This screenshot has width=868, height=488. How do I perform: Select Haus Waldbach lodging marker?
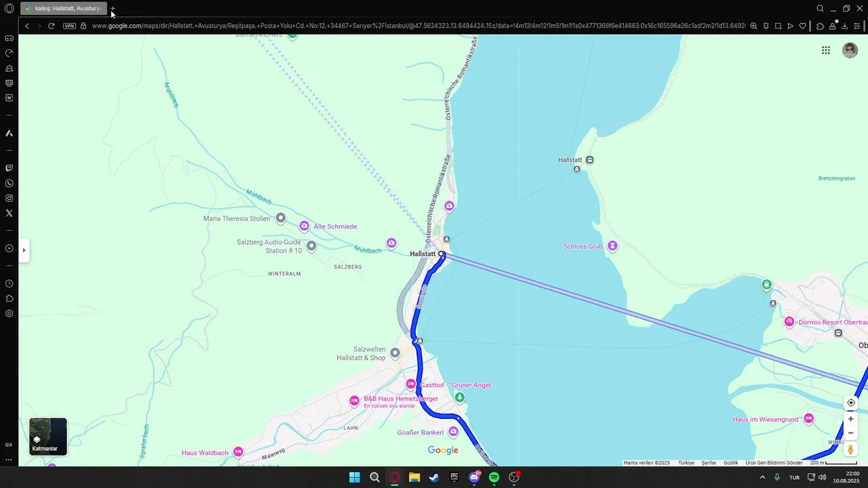pyautogui.click(x=238, y=452)
